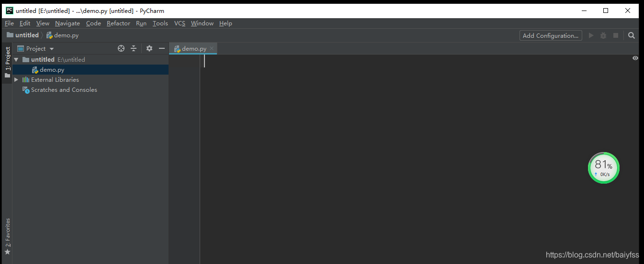
Task: Close the demo.py editor tab
Action: coord(212,48)
